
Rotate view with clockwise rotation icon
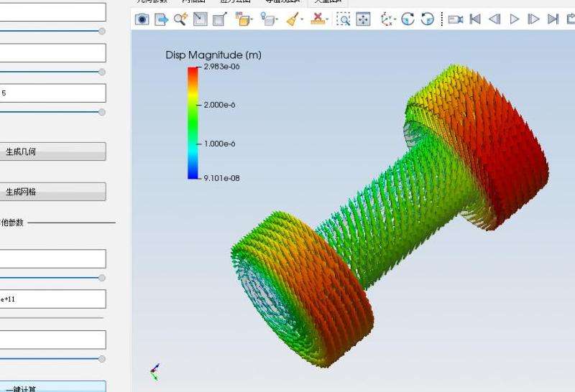click(408, 19)
